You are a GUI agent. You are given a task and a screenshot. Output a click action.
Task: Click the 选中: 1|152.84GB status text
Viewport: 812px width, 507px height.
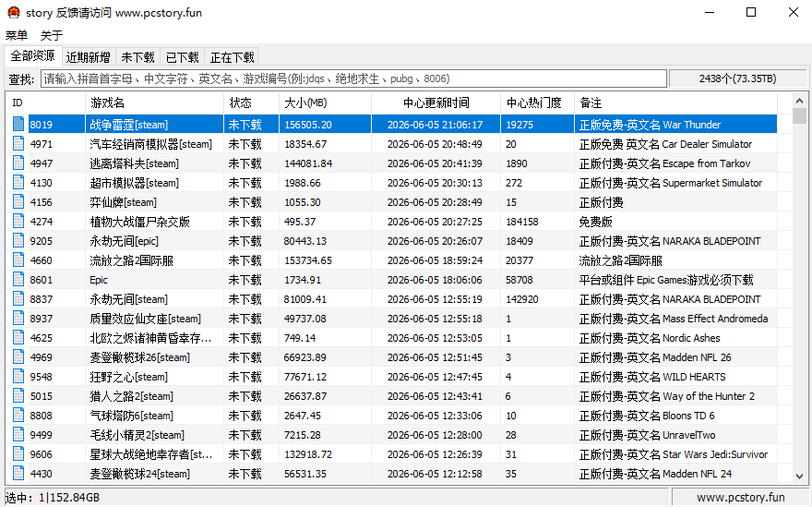[x=53, y=498]
